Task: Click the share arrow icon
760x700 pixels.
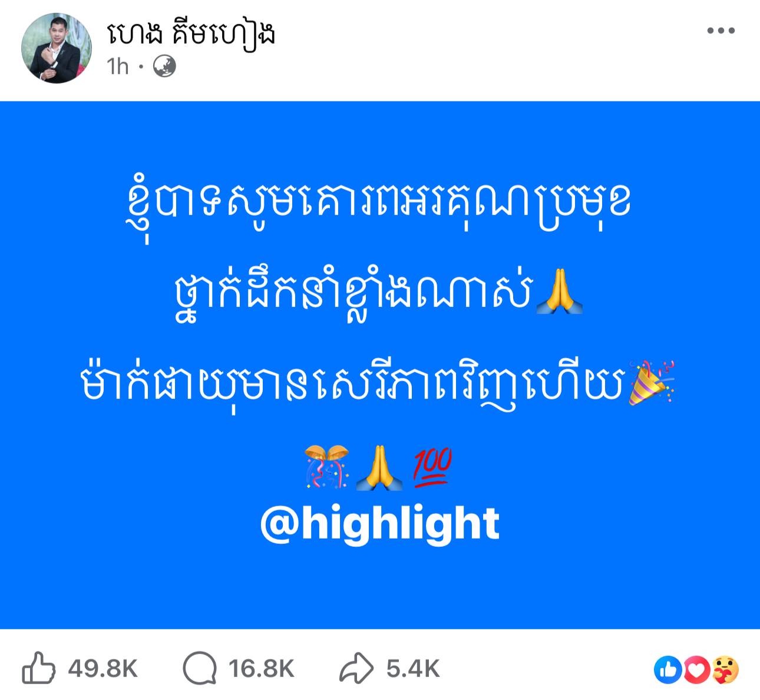Action: (357, 669)
